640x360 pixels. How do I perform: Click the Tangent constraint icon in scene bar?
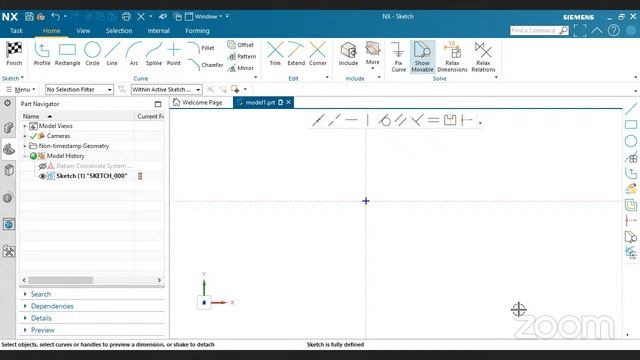(x=384, y=120)
